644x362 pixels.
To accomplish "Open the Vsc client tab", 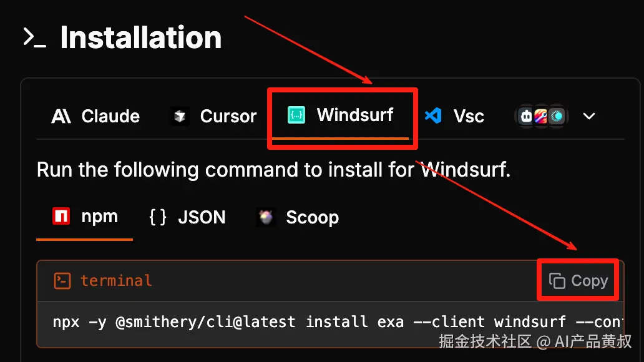I will point(454,116).
